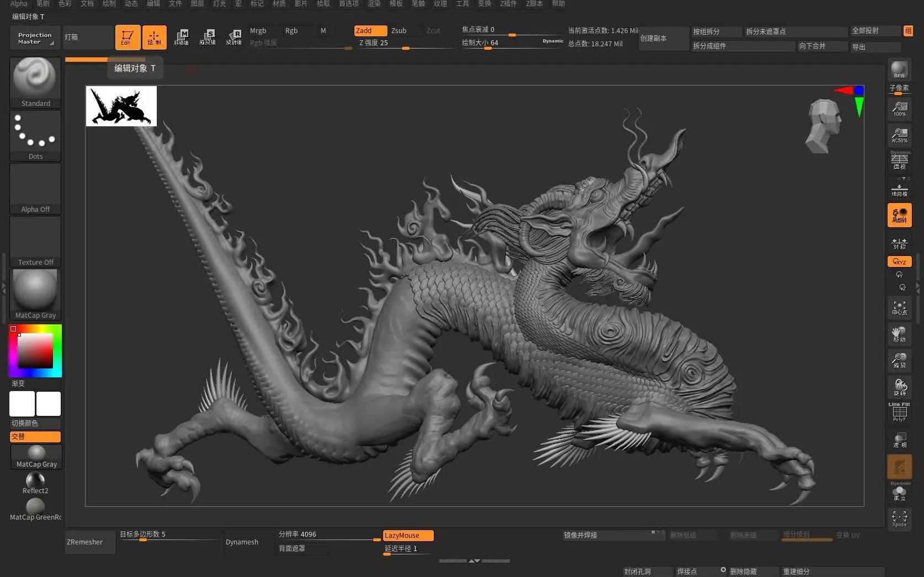Viewport: 924px width, 577px height.
Task: Select the 移动轴 (M) gizmo tool
Action: point(182,37)
